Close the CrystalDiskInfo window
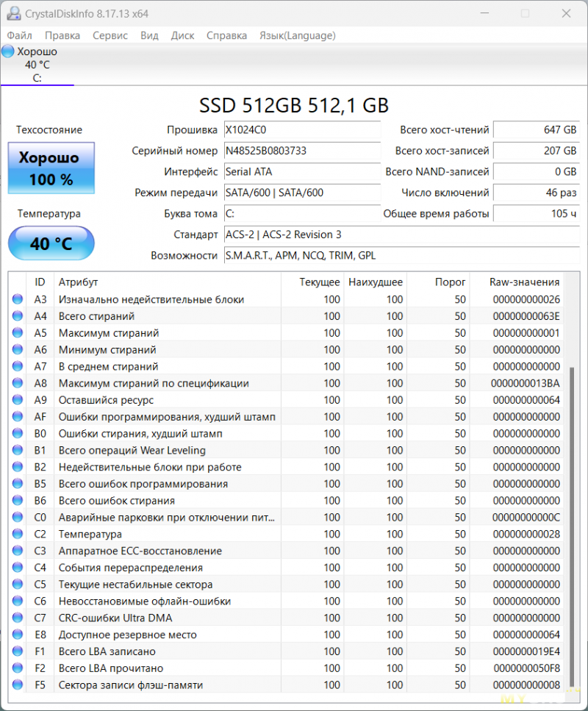 [566, 14]
